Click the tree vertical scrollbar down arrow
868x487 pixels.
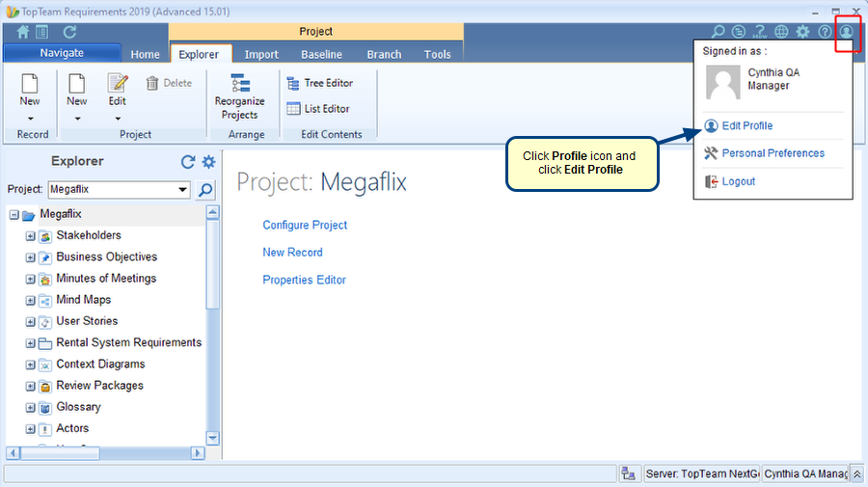point(212,438)
